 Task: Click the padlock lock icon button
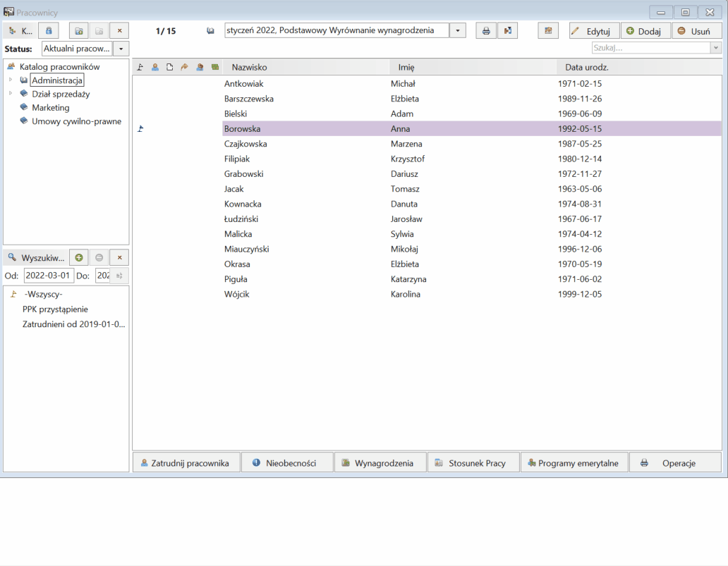pyautogui.click(x=49, y=31)
